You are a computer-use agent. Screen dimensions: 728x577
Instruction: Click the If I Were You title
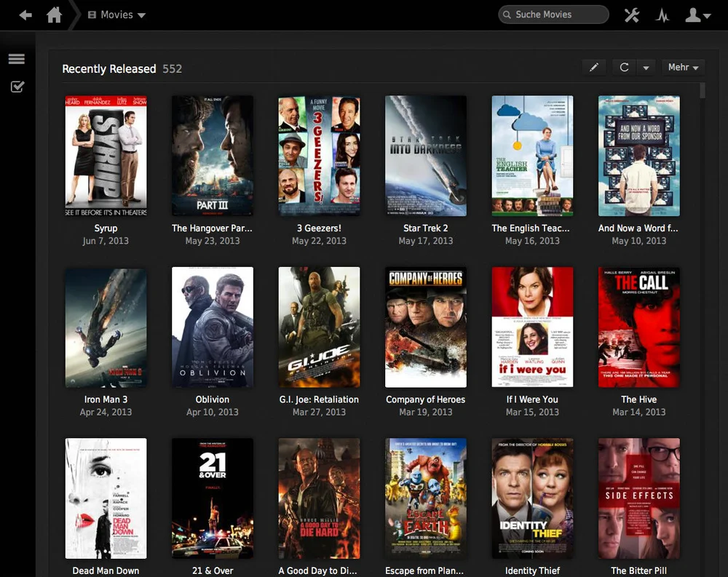pos(532,399)
